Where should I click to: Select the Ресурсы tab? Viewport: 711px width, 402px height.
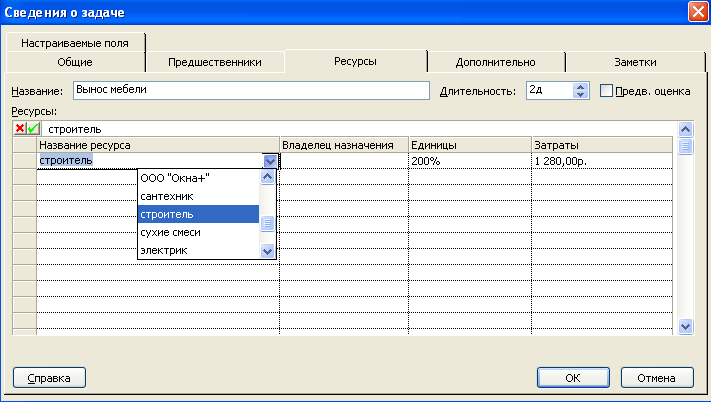click(x=356, y=61)
